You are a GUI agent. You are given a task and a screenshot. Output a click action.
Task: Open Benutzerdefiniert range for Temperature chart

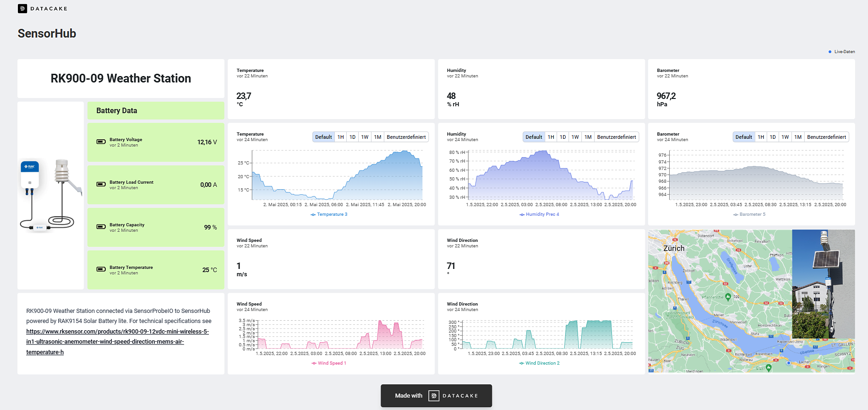[x=406, y=137]
